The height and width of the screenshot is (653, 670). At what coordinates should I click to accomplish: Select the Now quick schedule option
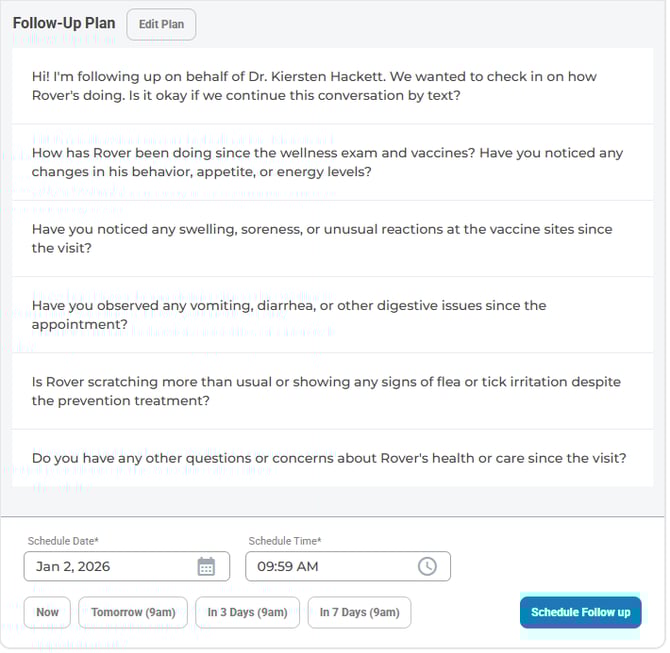pyautogui.click(x=47, y=612)
